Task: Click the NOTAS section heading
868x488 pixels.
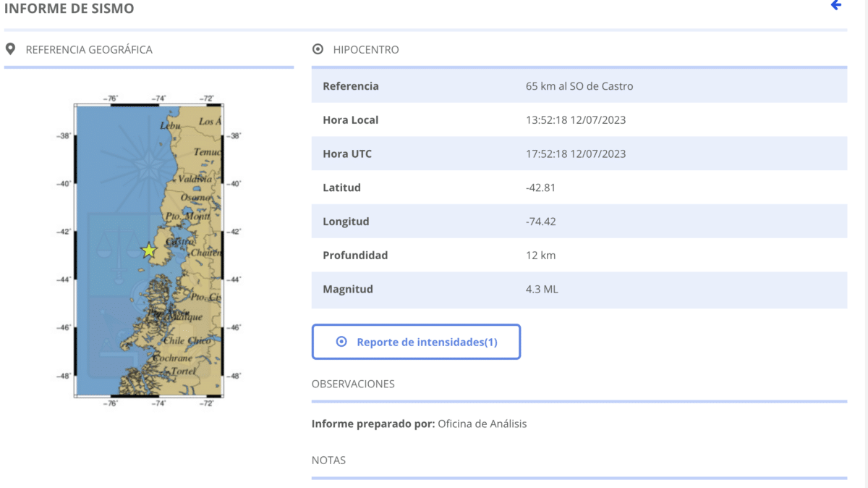Action: click(x=328, y=460)
